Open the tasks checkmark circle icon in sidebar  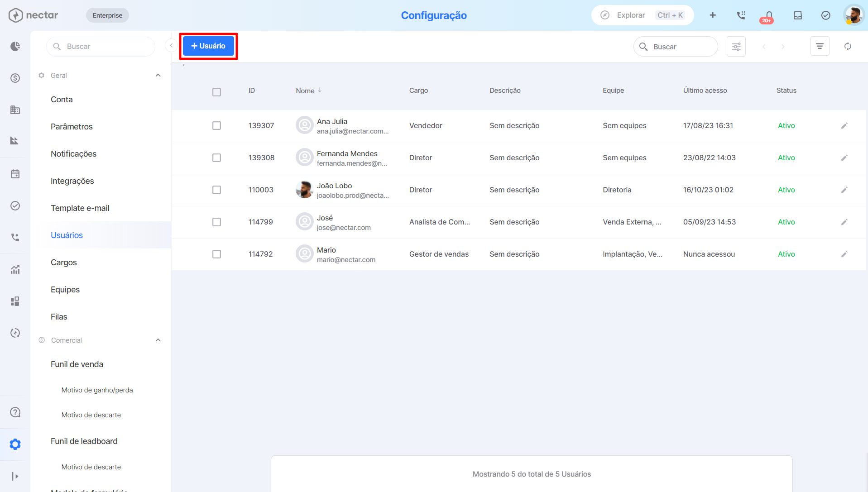click(x=15, y=205)
